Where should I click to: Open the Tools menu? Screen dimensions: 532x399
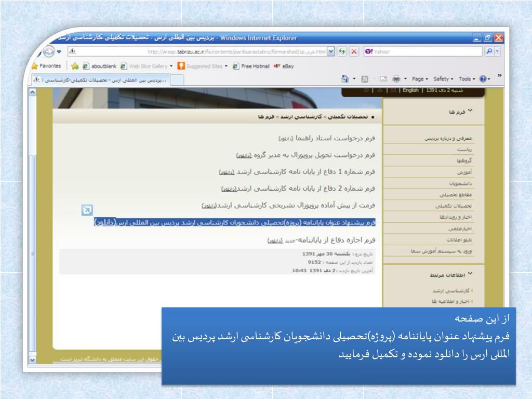(467, 79)
